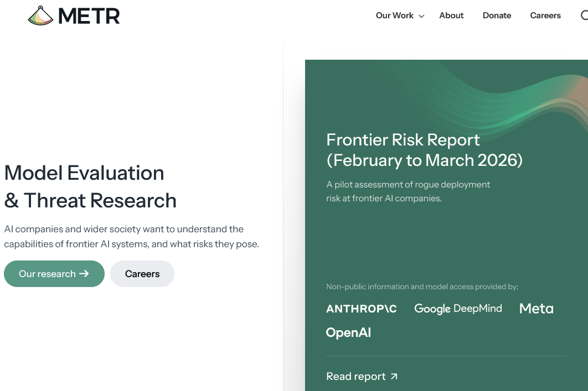Click the Read report link
Viewport: 588px width, 391px height.
click(x=362, y=377)
